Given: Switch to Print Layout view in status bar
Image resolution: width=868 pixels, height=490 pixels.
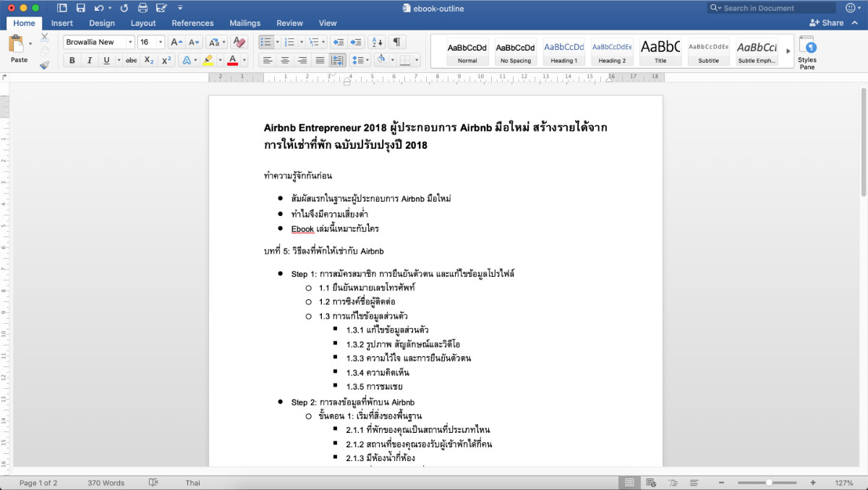Looking at the screenshot, I should click(x=629, y=483).
